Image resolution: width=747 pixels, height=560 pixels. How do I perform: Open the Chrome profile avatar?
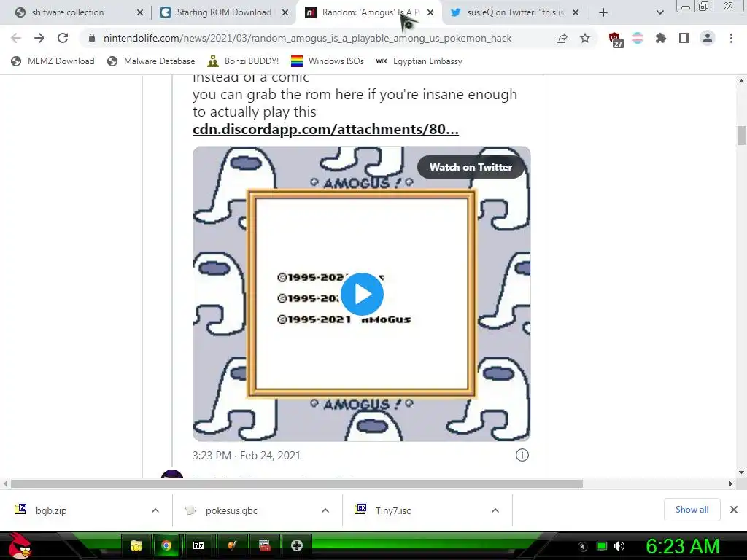tap(708, 38)
